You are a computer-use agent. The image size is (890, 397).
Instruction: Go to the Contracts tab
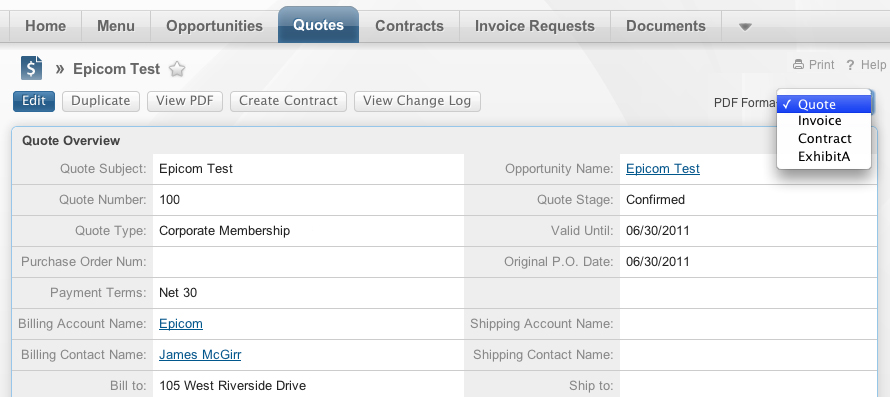pyautogui.click(x=409, y=26)
